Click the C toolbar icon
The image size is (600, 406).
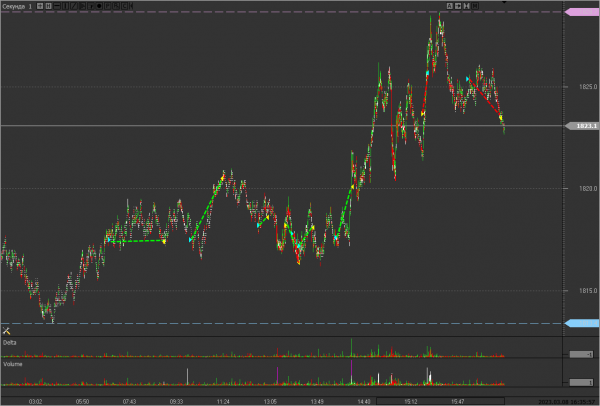click(x=124, y=6)
